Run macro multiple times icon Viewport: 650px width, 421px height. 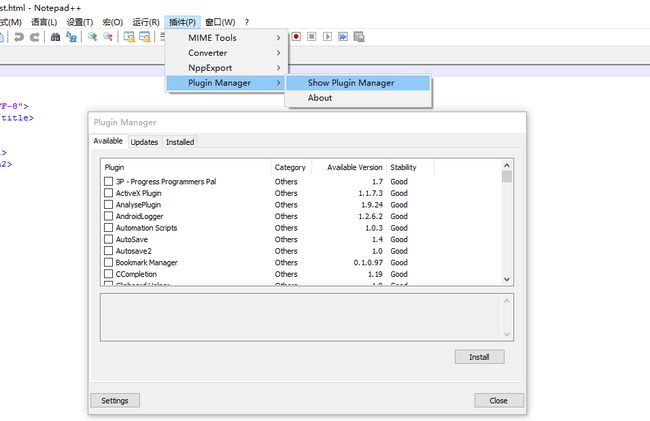(343, 37)
